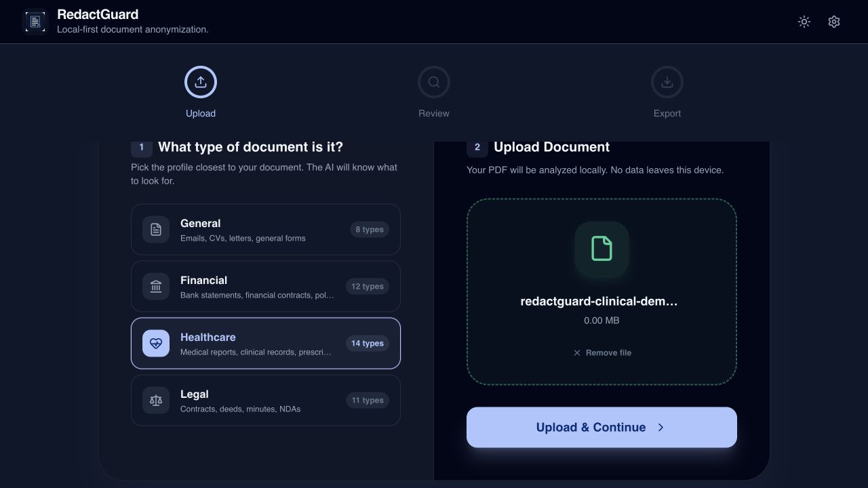The width and height of the screenshot is (868, 488).
Task: Click the uploaded file icon
Action: point(601,249)
